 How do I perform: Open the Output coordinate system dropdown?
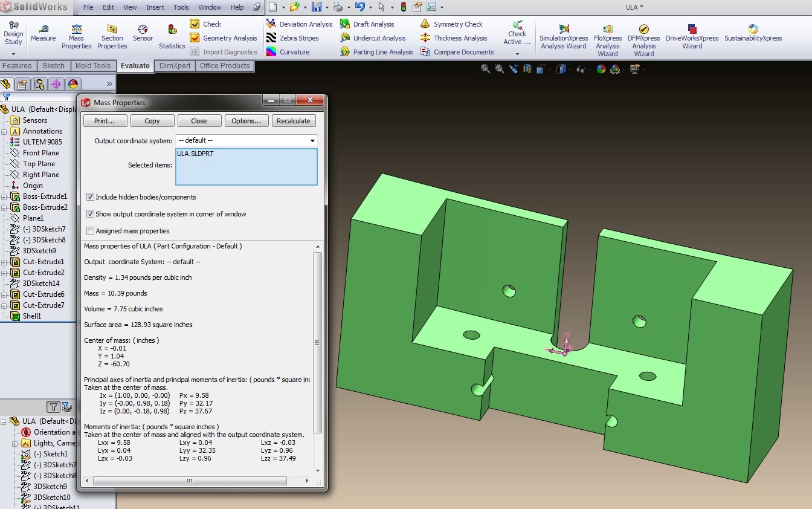pyautogui.click(x=246, y=140)
